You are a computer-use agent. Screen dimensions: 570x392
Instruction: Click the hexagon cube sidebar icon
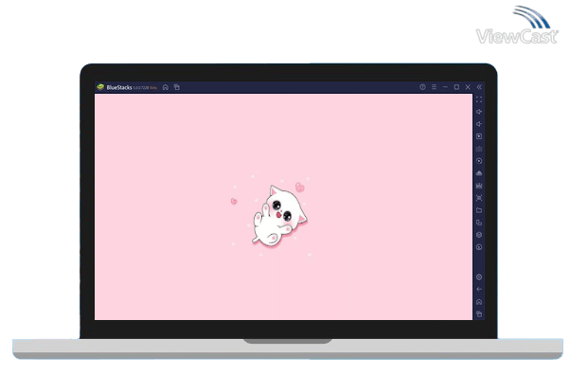pyautogui.click(x=479, y=235)
